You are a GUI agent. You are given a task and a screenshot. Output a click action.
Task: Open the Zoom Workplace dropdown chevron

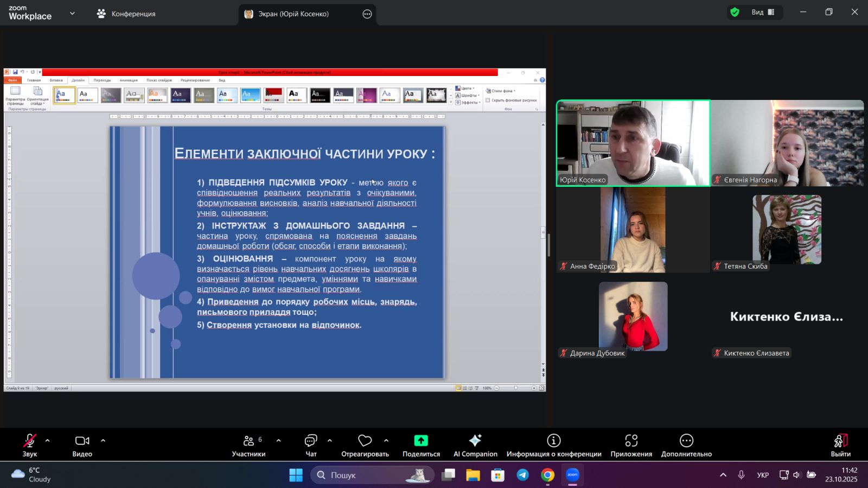click(x=72, y=14)
